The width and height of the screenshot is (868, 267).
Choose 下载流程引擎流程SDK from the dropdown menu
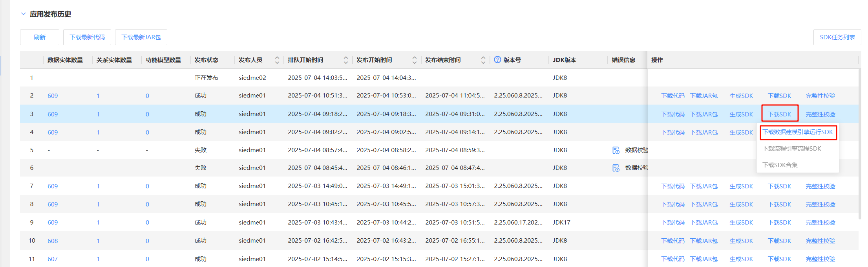[791, 149]
